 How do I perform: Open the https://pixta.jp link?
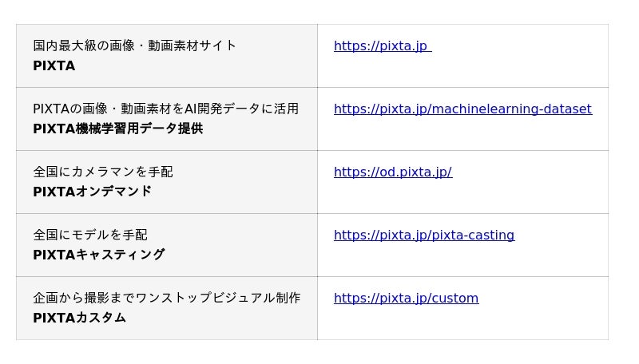pyautogui.click(x=382, y=45)
